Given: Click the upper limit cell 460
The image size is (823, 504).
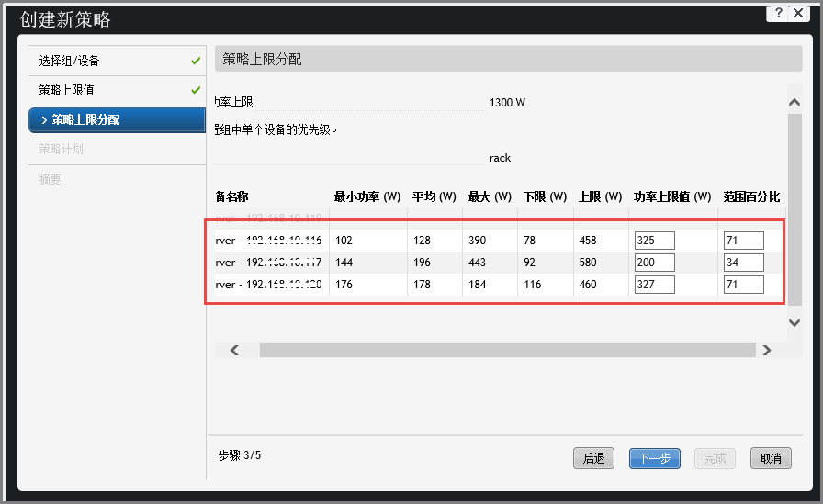Looking at the screenshot, I should [x=587, y=285].
